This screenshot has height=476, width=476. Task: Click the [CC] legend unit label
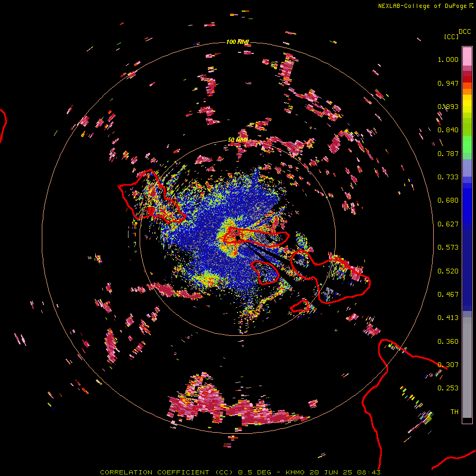pos(451,36)
